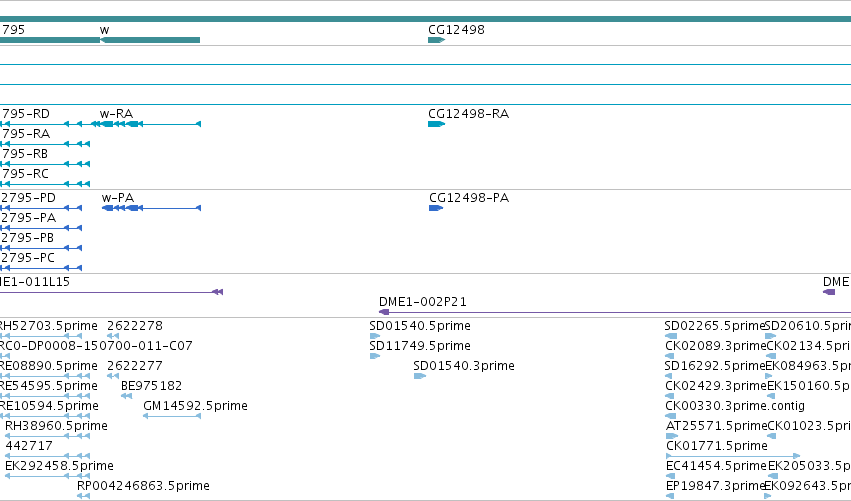Open the CG12498 gene label

[456, 29]
